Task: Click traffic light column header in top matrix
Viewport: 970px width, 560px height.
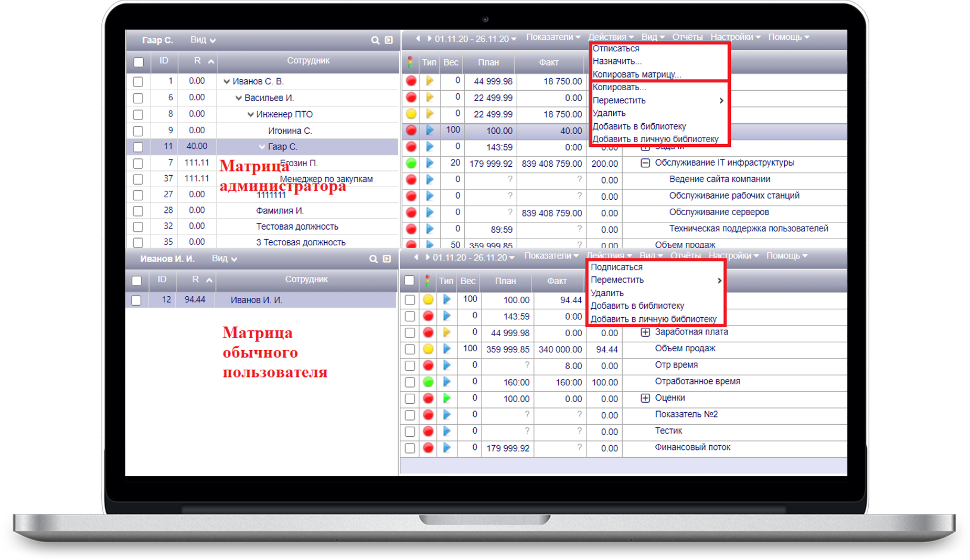Action: pos(410,62)
